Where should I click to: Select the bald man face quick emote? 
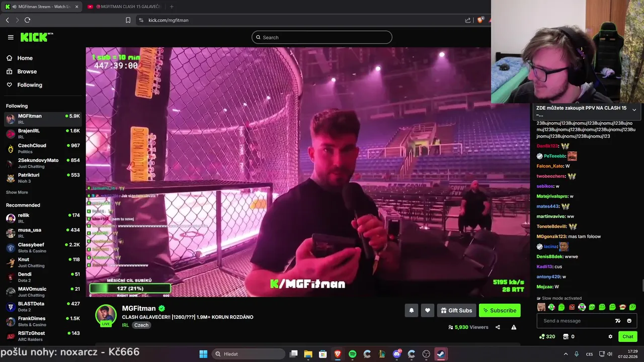pos(541,307)
